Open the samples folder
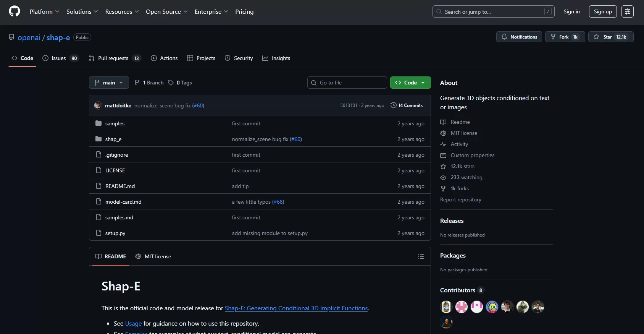 (x=115, y=123)
